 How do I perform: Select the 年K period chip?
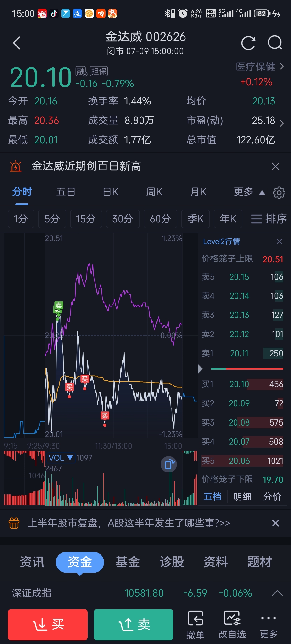coord(228,219)
